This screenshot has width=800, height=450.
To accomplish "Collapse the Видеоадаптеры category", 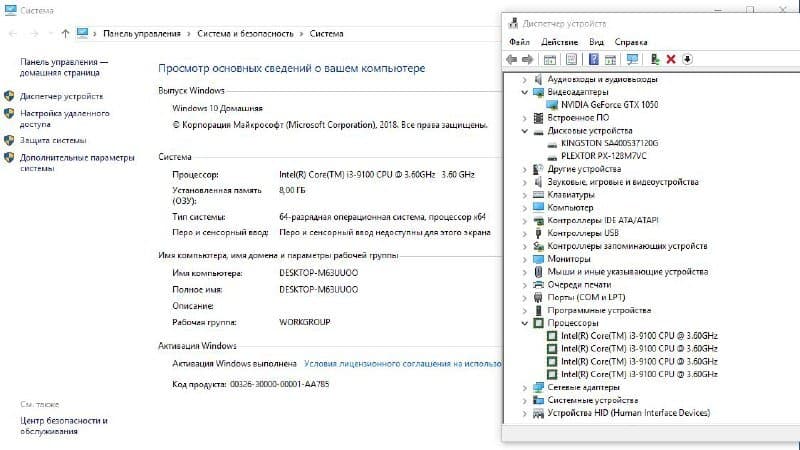I will pos(525,91).
